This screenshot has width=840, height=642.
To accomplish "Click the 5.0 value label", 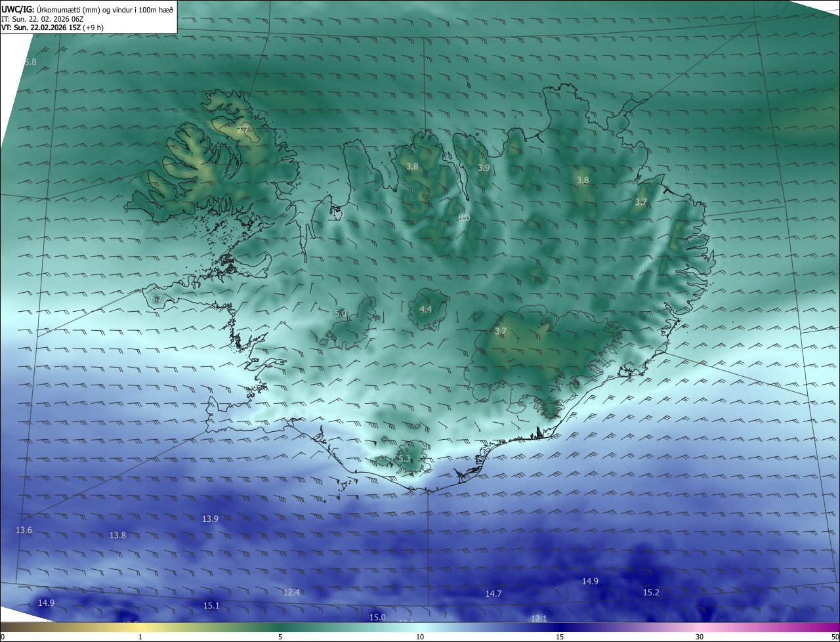I will point(341,314).
